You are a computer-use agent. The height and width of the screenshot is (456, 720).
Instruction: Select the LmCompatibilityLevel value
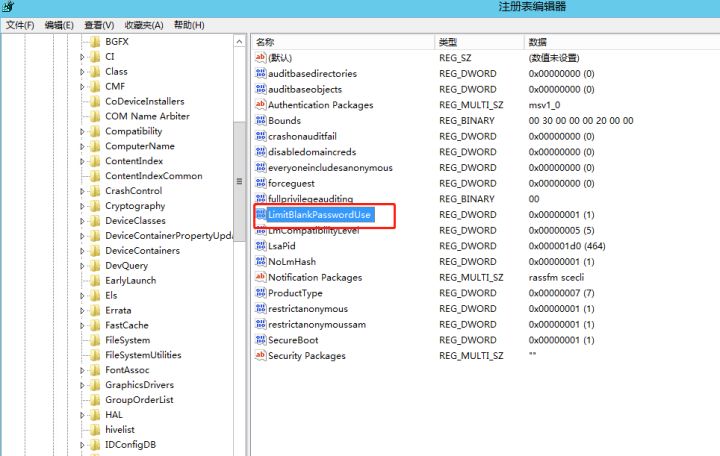pos(314,231)
